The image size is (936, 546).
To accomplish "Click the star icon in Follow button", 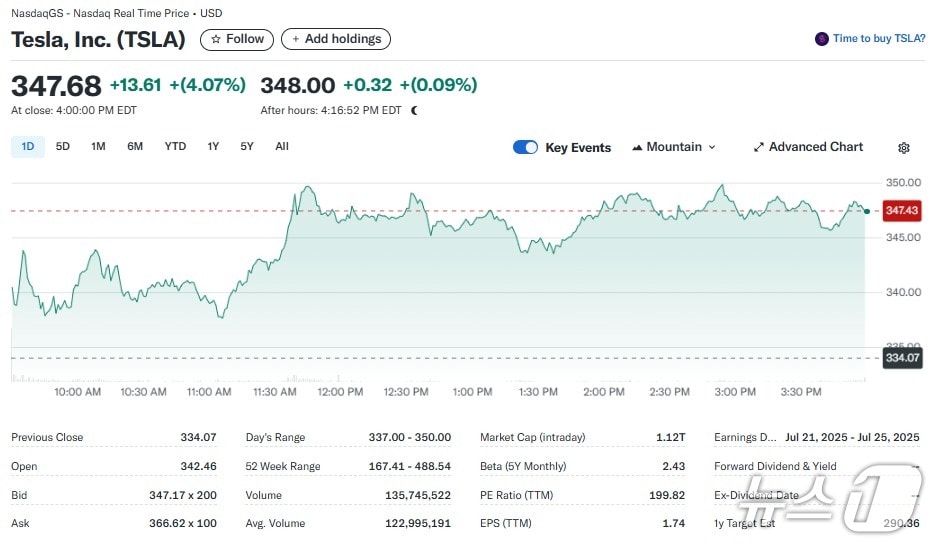I will (x=215, y=39).
